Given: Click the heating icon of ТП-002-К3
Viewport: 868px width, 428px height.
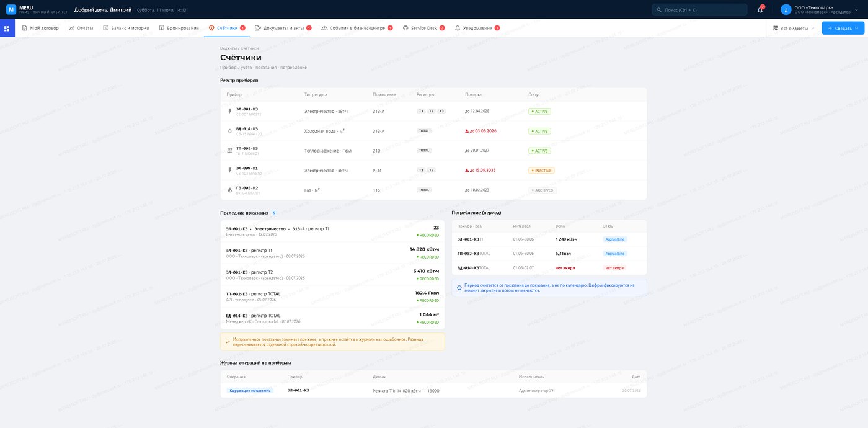Looking at the screenshot, I should [230, 151].
